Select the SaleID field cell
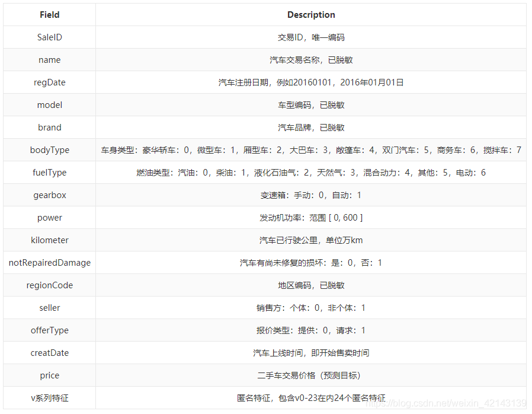 [49, 37]
